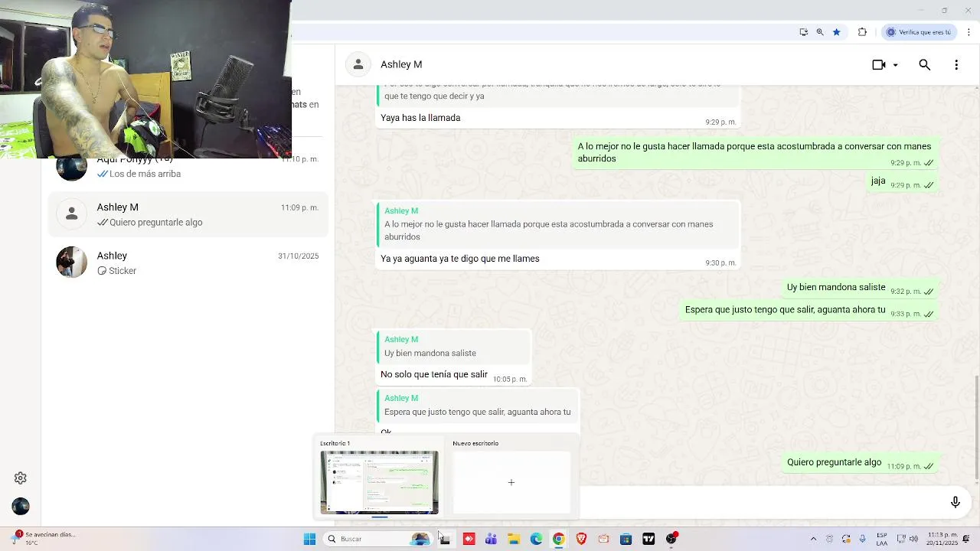The image size is (980, 551).
Task: Click sent message 'Quiero preguntarle algo' in chat
Action: point(835,462)
